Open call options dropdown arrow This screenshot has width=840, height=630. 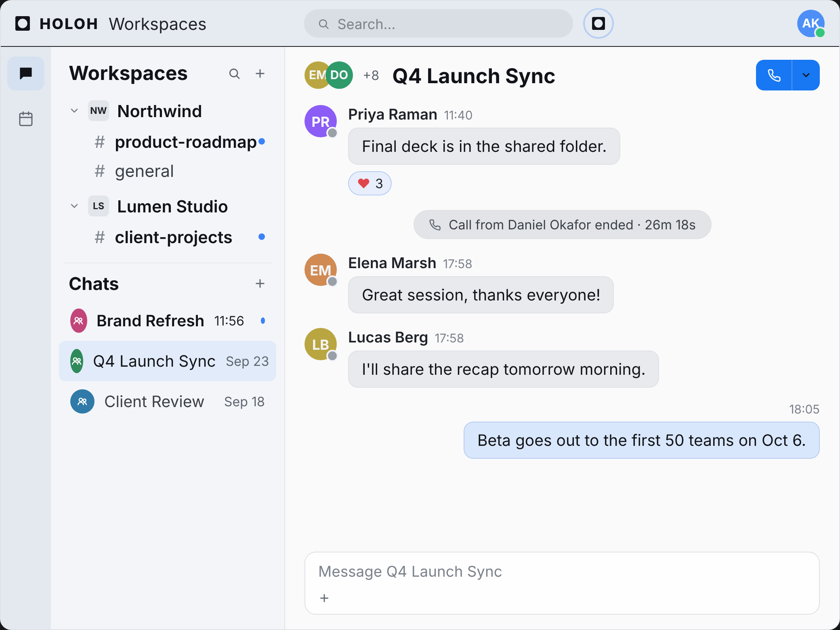point(806,75)
